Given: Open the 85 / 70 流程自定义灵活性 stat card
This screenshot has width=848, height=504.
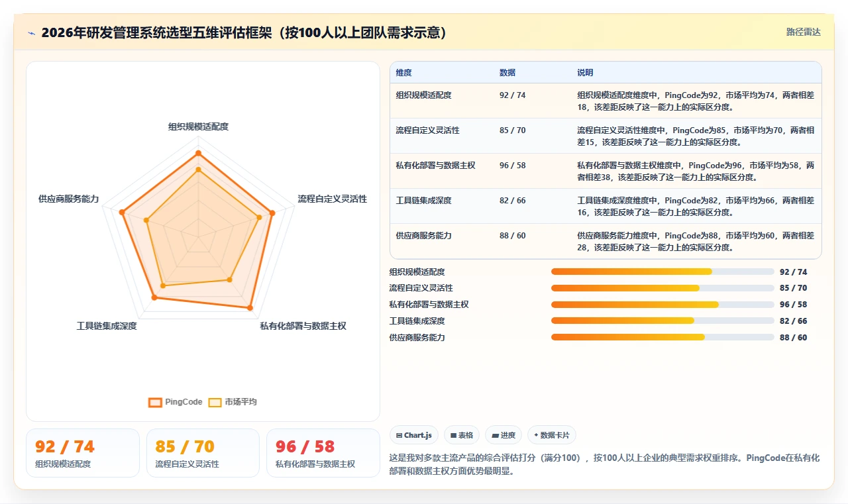Looking at the screenshot, I should click(203, 453).
